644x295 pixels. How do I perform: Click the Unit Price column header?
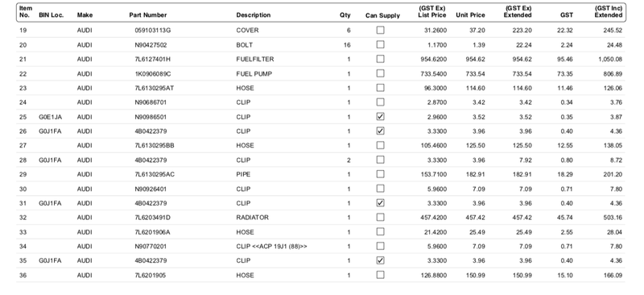tap(470, 15)
